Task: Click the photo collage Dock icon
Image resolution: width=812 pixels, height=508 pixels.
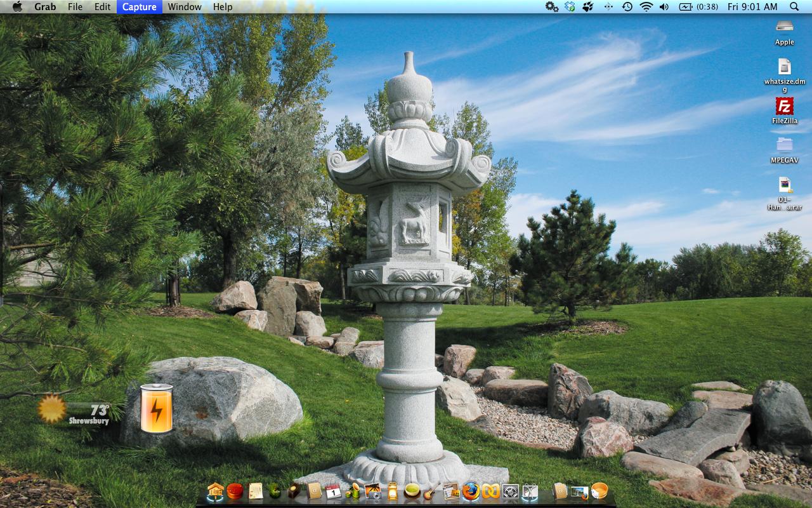Action: pyautogui.click(x=451, y=491)
